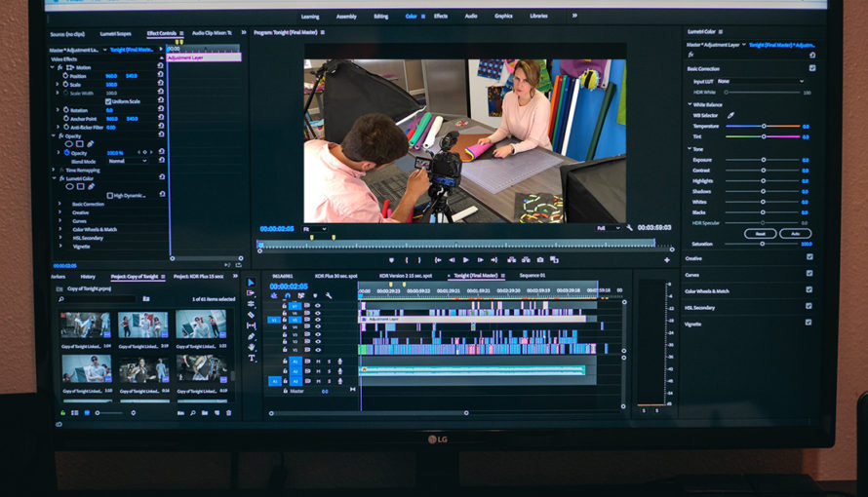Activate the Razor tool

coord(251,315)
